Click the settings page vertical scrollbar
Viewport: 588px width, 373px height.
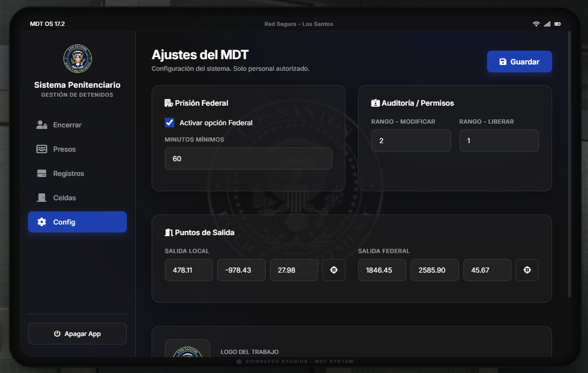[x=570, y=164]
